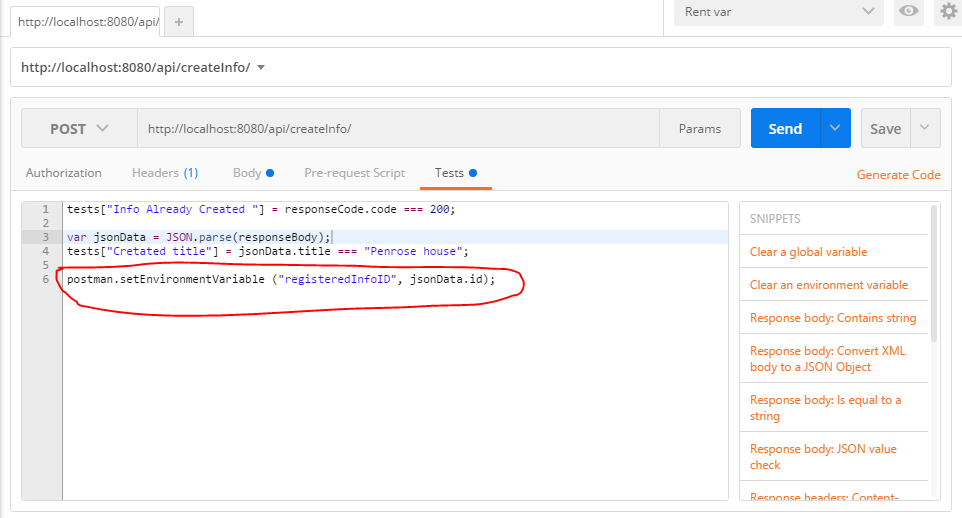
Task: Click the SNIPPETS panel heading
Action: (775, 219)
